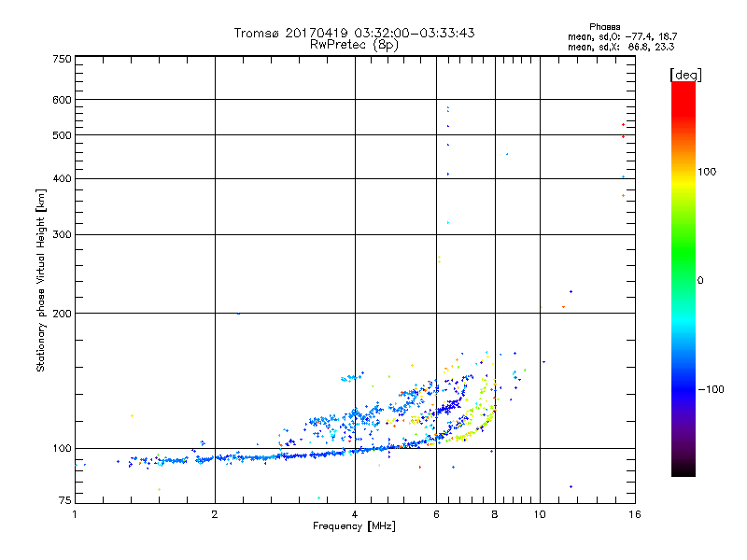Click the colorbar label "0"

(x=700, y=281)
